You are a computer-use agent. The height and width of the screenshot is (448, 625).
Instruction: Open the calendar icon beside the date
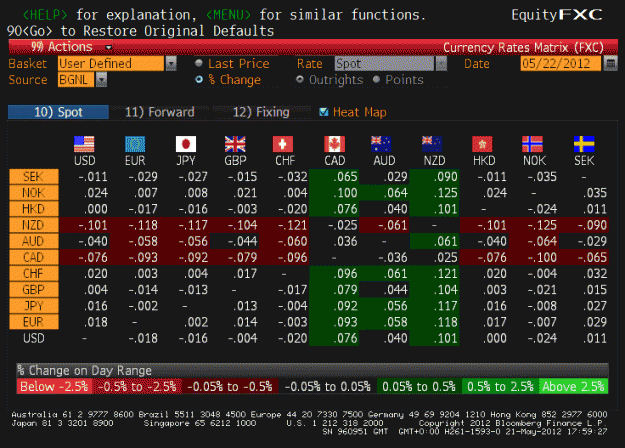(x=610, y=63)
